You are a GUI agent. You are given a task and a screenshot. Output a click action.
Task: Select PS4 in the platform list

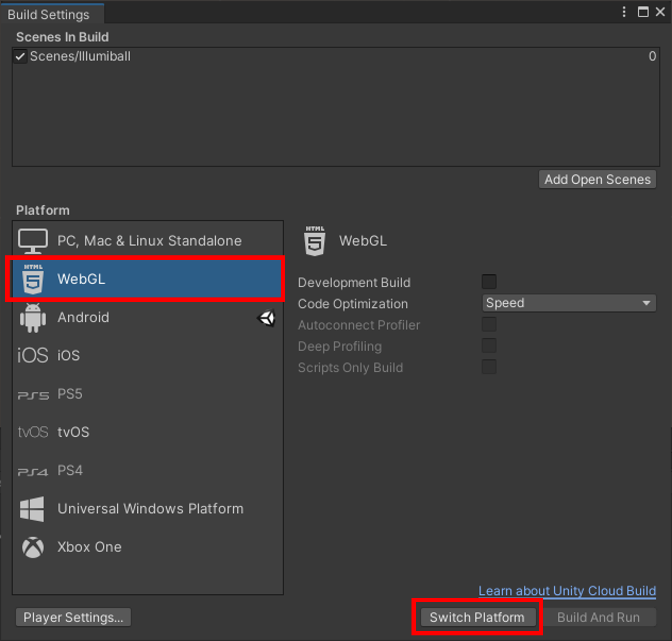pos(70,471)
